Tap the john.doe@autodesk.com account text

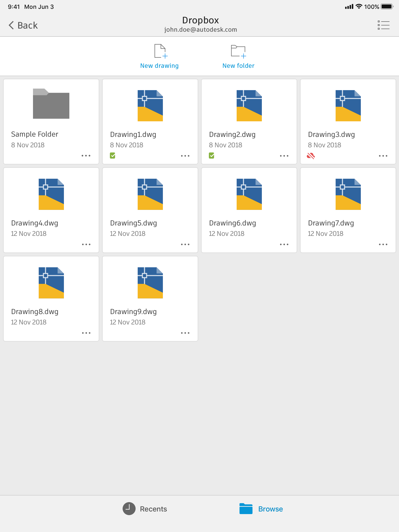coord(201,30)
